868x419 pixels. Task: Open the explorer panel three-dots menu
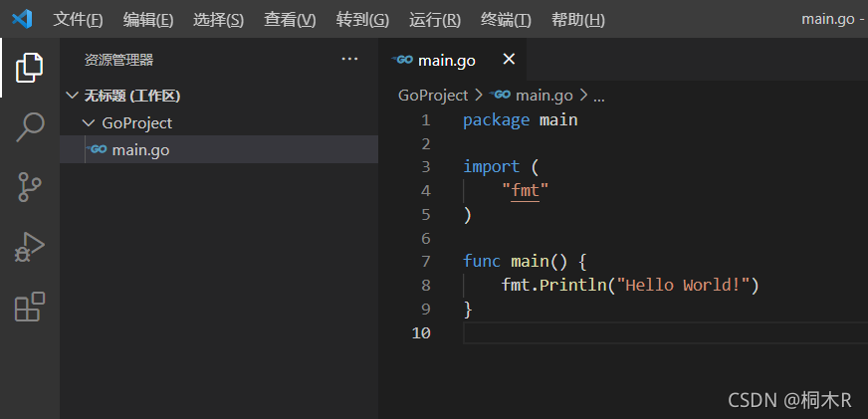[x=349, y=60]
